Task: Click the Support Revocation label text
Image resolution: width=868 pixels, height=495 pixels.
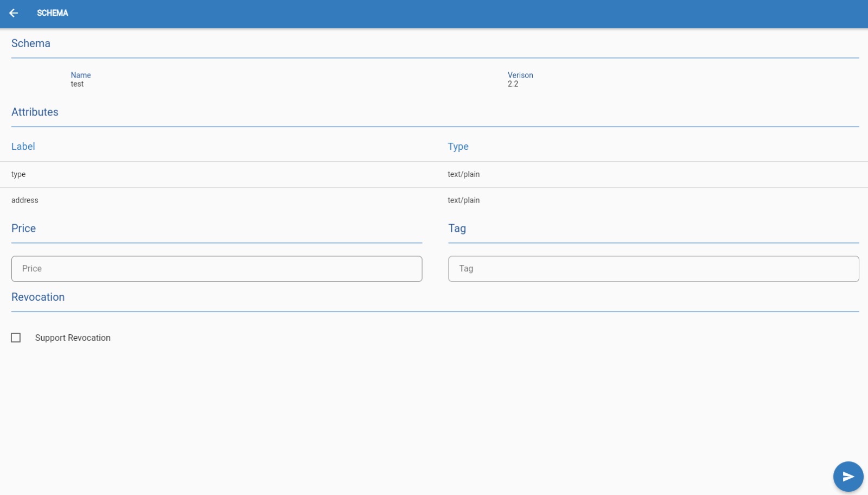Action: coord(73,338)
